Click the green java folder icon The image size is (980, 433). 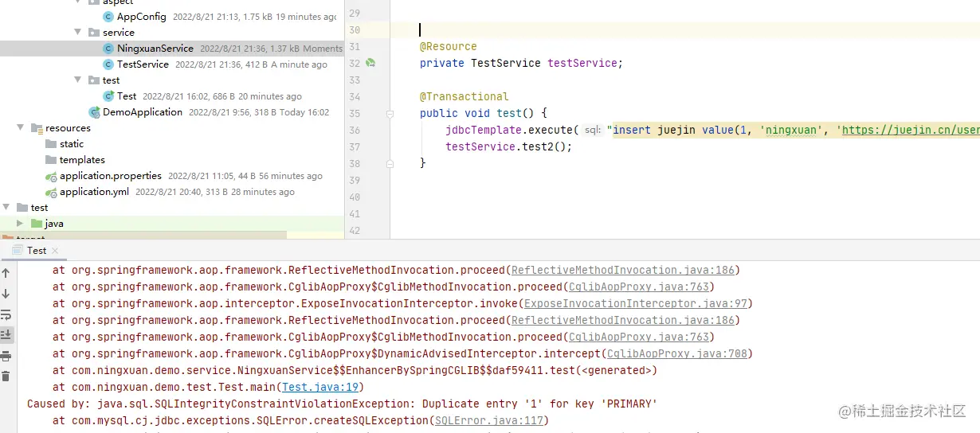[x=37, y=223]
